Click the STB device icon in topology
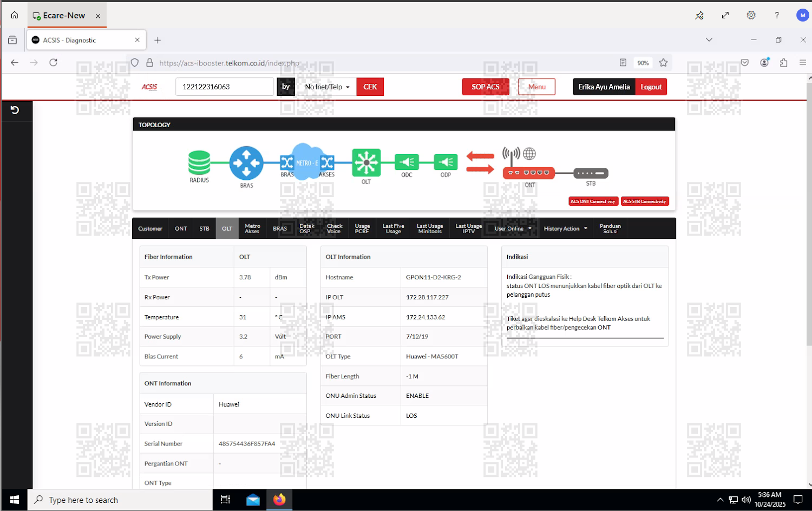Screen dimensions: 812x511 point(591,173)
